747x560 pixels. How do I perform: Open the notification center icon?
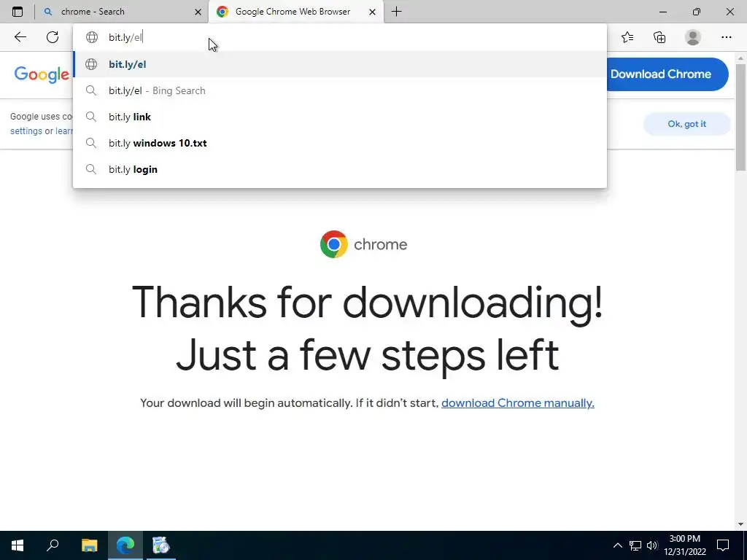(723, 545)
